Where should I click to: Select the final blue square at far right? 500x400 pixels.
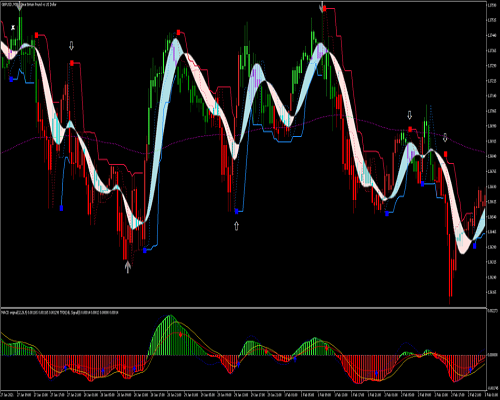(x=474, y=246)
